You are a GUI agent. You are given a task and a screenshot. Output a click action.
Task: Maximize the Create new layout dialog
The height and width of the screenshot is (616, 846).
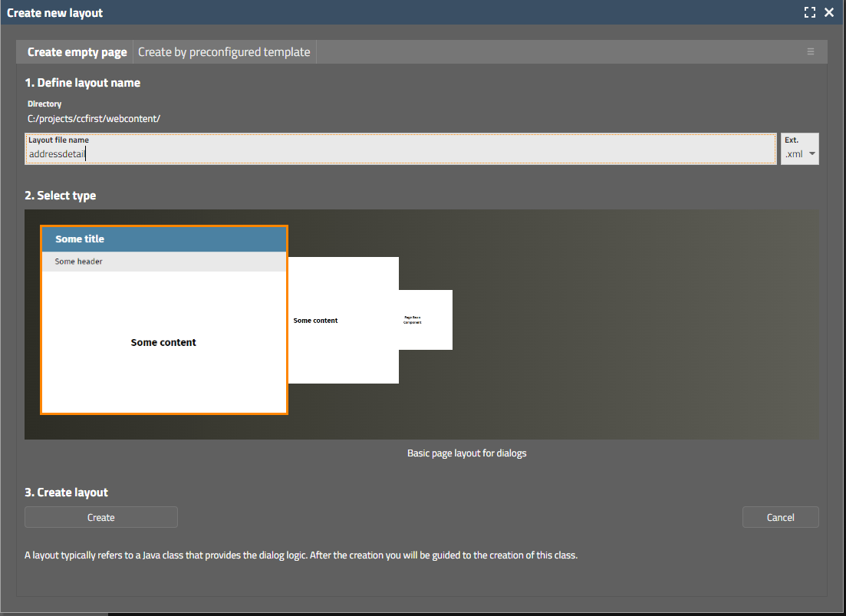(809, 12)
